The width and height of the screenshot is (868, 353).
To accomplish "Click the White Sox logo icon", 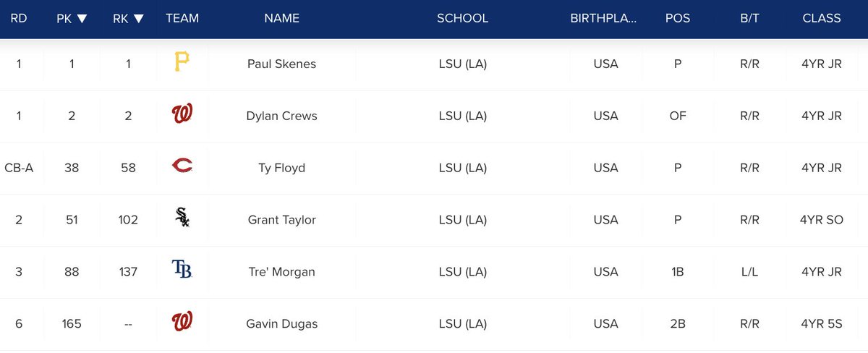I will tap(182, 219).
